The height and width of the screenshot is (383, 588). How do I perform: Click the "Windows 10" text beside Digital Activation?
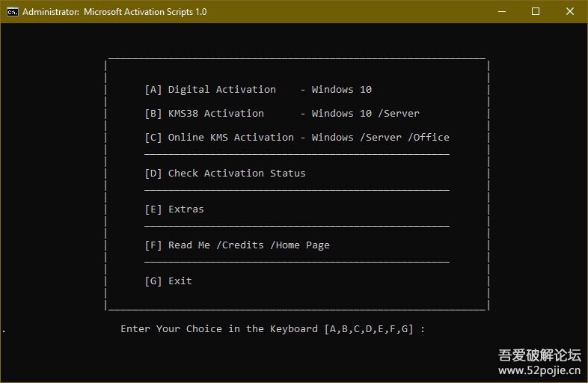click(342, 90)
